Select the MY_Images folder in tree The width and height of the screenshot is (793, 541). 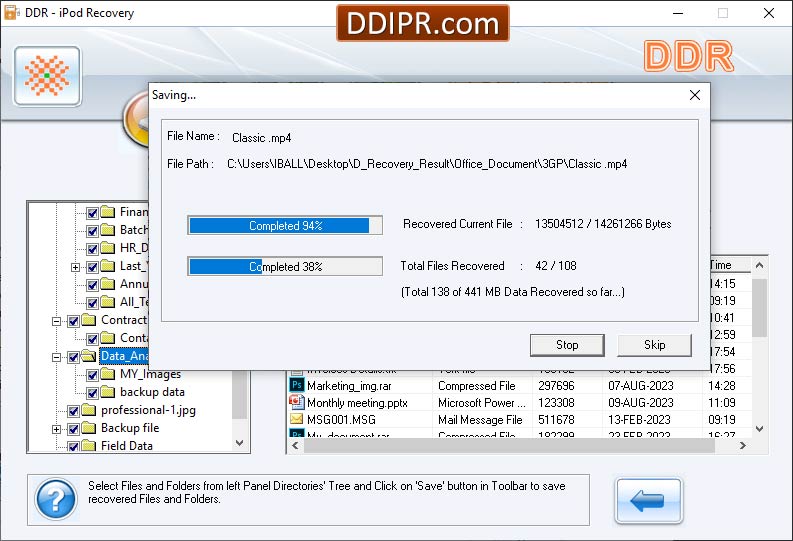pos(150,374)
